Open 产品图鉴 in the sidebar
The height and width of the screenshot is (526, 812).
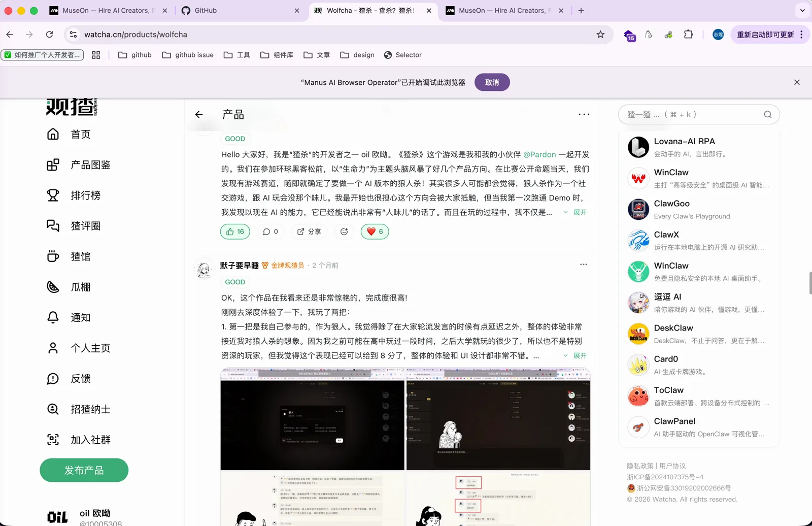(x=79, y=165)
